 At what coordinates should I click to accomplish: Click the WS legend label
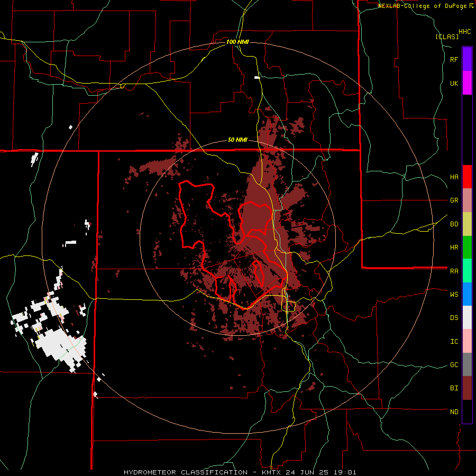[454, 295]
